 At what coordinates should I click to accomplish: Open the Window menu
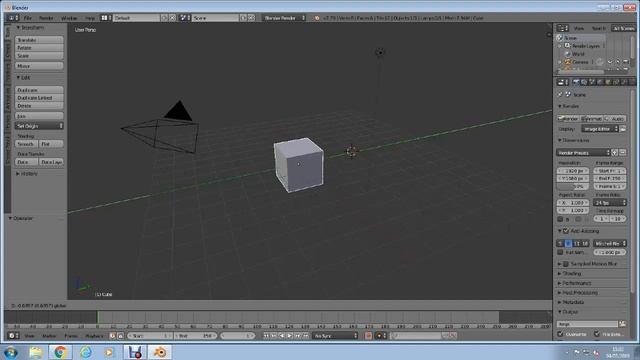point(69,18)
